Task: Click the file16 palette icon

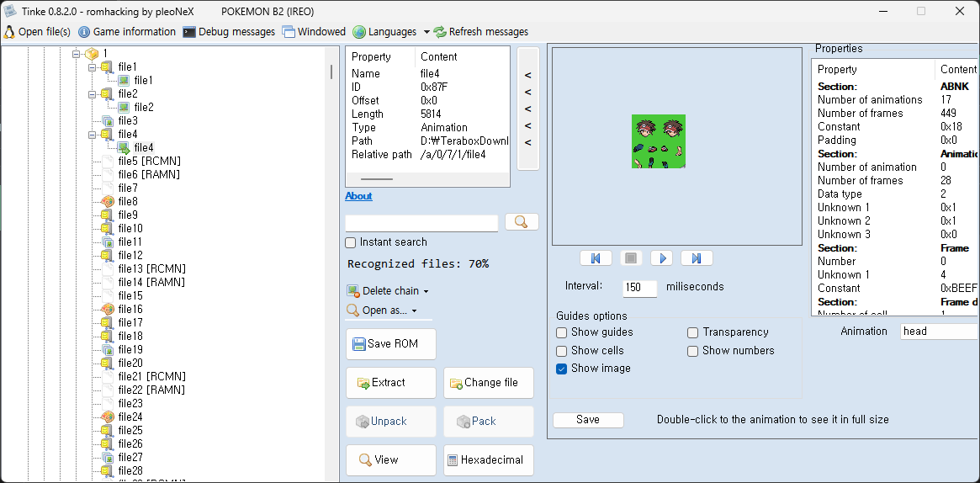Action: (x=107, y=309)
